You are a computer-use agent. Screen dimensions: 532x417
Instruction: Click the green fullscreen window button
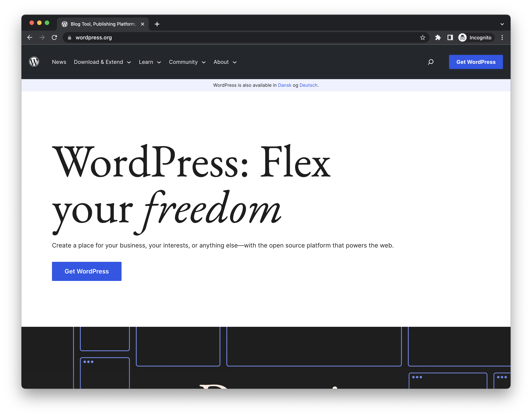click(x=47, y=23)
